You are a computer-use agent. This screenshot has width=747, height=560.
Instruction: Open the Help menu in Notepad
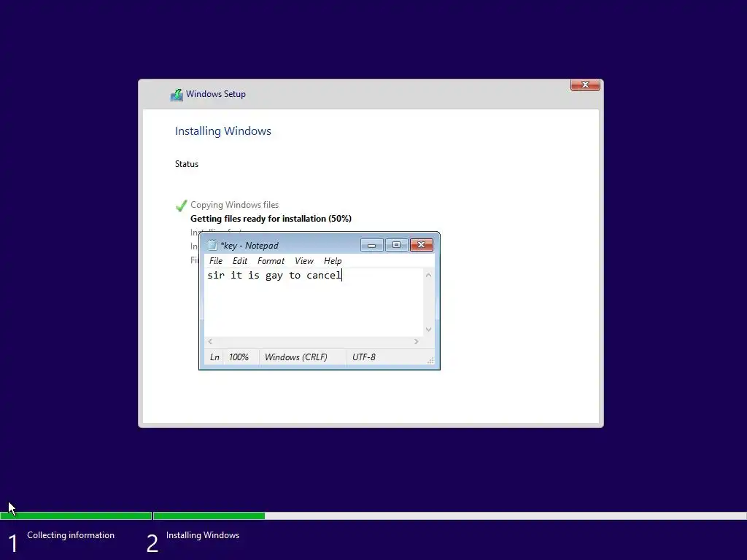(x=333, y=261)
